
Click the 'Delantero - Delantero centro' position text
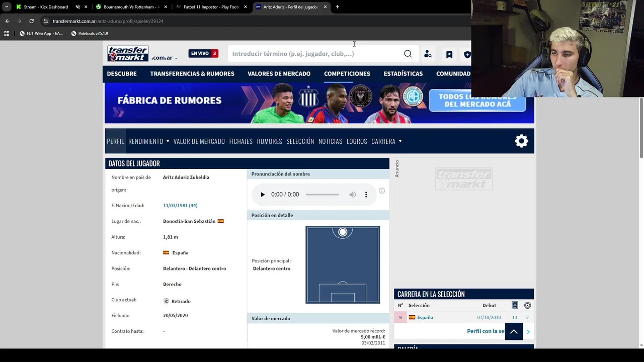194,268
